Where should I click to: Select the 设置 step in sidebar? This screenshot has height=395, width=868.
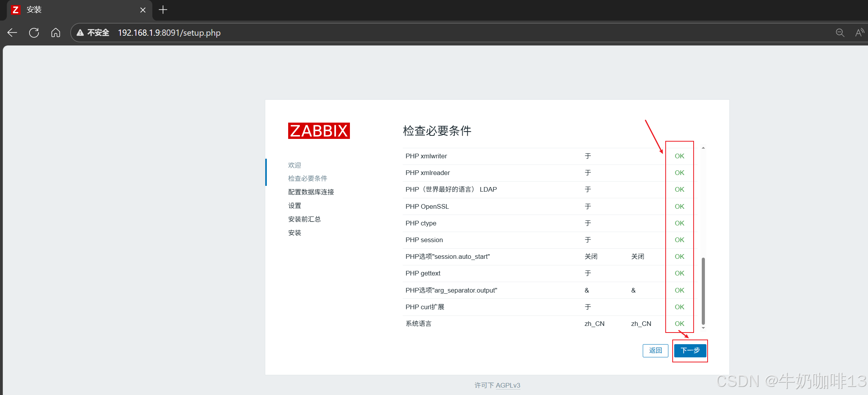pyautogui.click(x=294, y=206)
